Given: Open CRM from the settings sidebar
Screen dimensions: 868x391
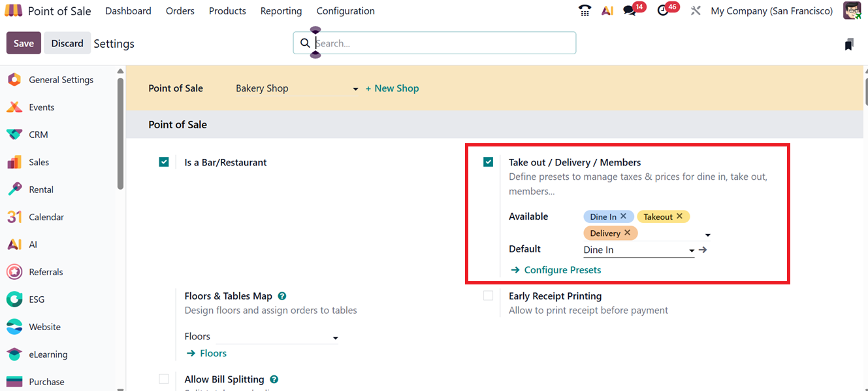Looking at the screenshot, I should 39,135.
